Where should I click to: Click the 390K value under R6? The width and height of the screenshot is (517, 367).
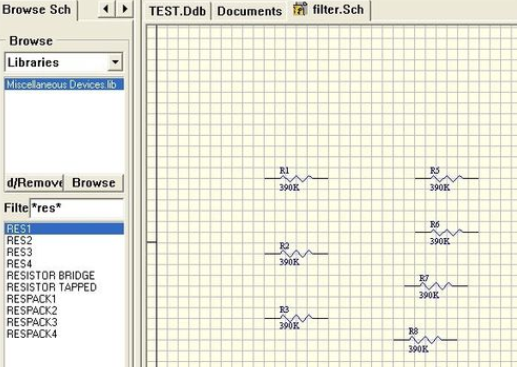tap(440, 241)
